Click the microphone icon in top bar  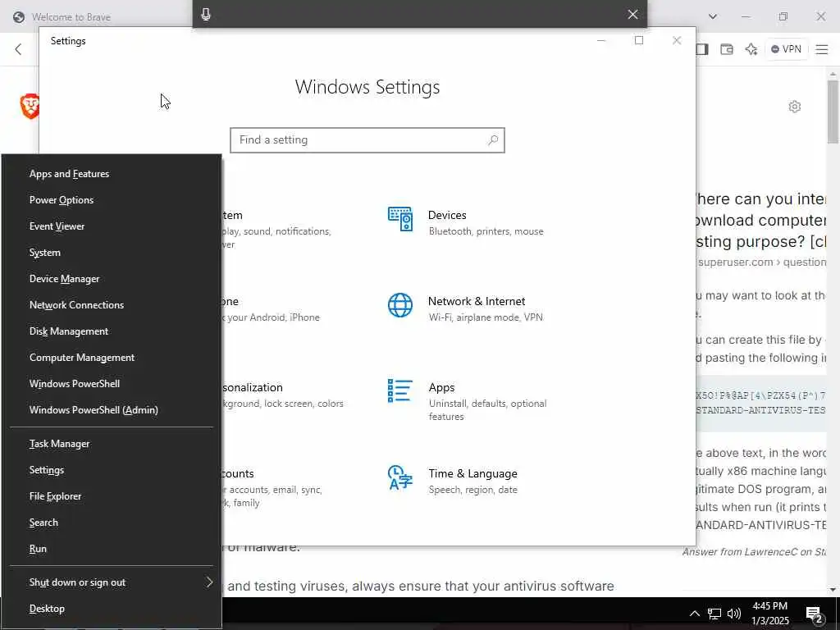pyautogui.click(x=206, y=15)
